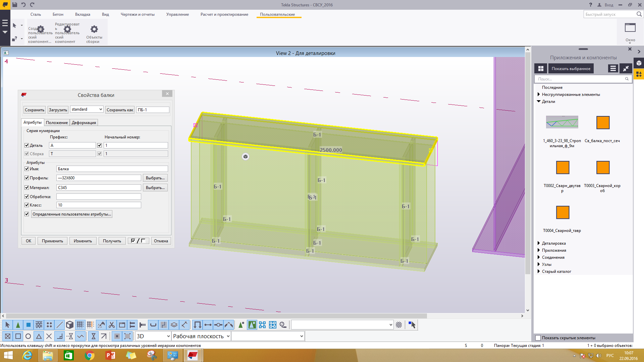Open Tekla Structures from the taskbar
644x362 pixels.
(x=193, y=355)
